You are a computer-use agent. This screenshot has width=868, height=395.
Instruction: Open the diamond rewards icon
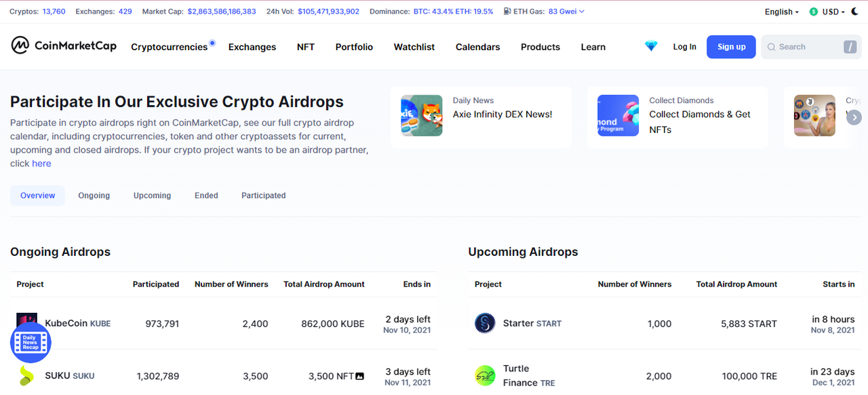click(x=651, y=46)
